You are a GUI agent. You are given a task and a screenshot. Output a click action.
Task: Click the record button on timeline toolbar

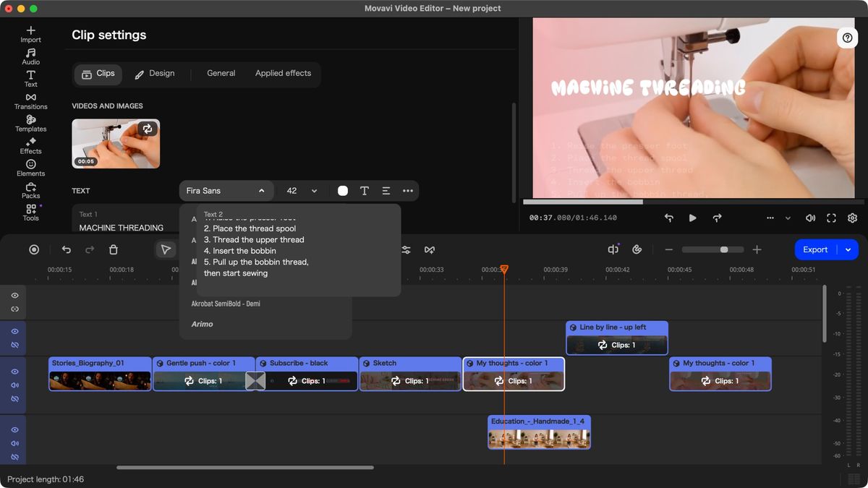[34, 249]
